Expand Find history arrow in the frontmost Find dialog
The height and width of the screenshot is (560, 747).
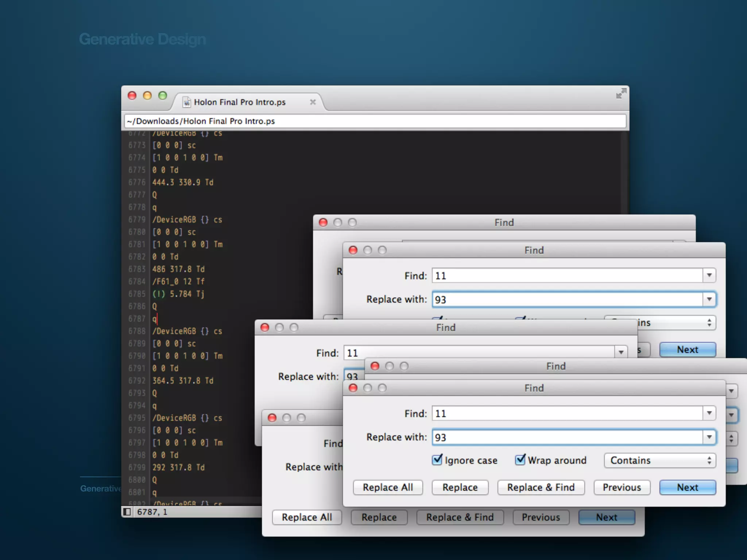[x=709, y=413]
